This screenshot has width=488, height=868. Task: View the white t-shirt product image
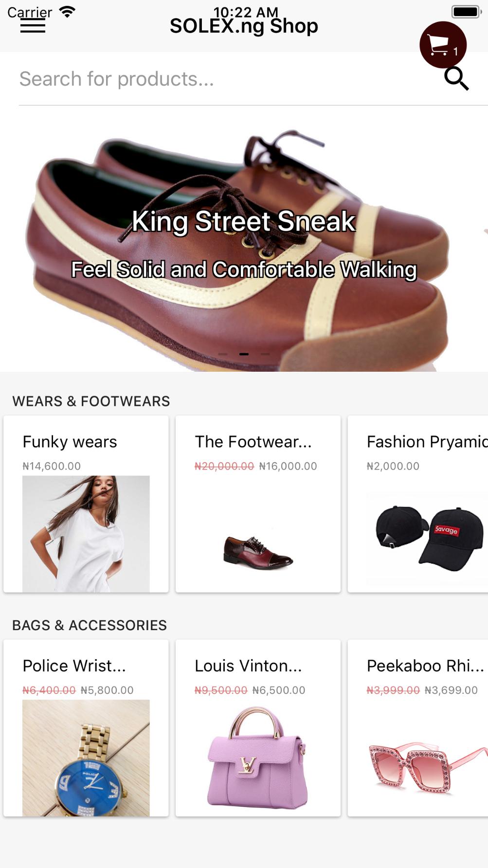tap(86, 534)
